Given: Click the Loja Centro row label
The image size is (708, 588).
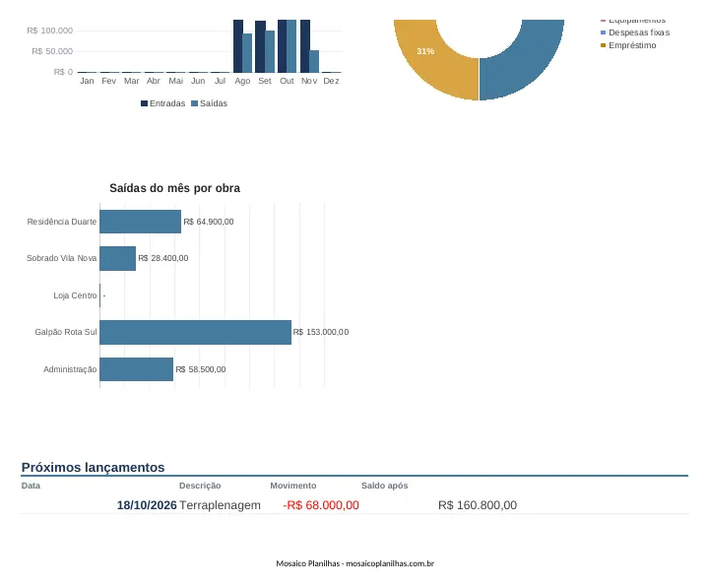Looking at the screenshot, I should (x=75, y=295).
